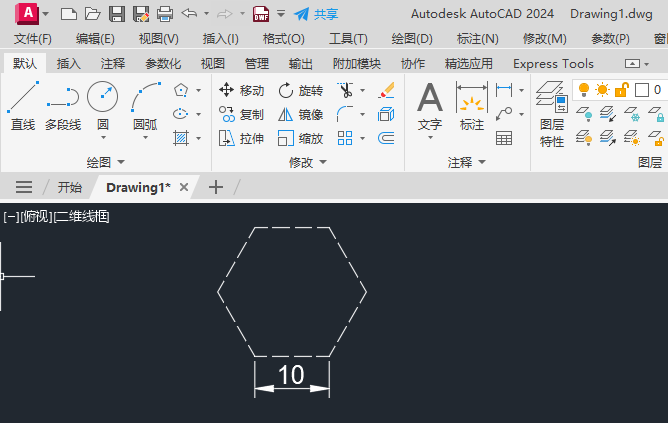Print the drawing with plot icon
This screenshot has width=668, height=423.
(165, 14)
